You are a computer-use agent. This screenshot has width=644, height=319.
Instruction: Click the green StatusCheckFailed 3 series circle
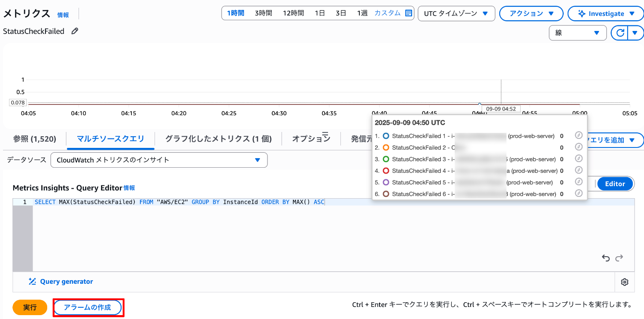386,159
